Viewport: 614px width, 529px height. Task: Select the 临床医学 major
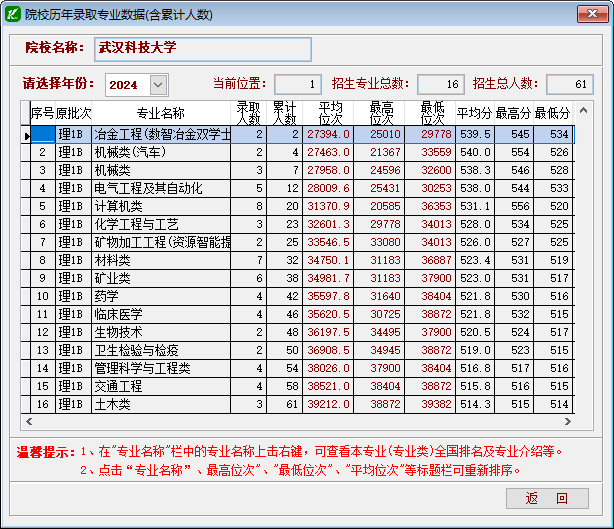[161, 314]
